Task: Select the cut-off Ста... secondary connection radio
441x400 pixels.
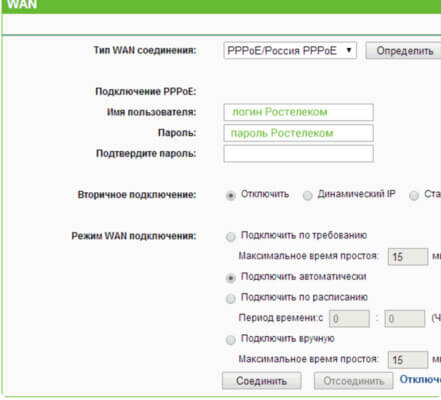Action: [414, 195]
